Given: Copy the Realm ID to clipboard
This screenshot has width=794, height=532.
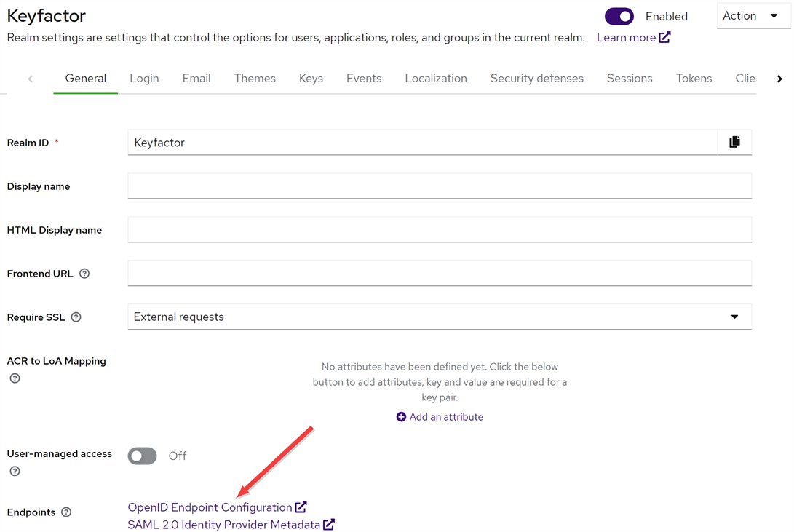Looking at the screenshot, I should tap(734, 143).
